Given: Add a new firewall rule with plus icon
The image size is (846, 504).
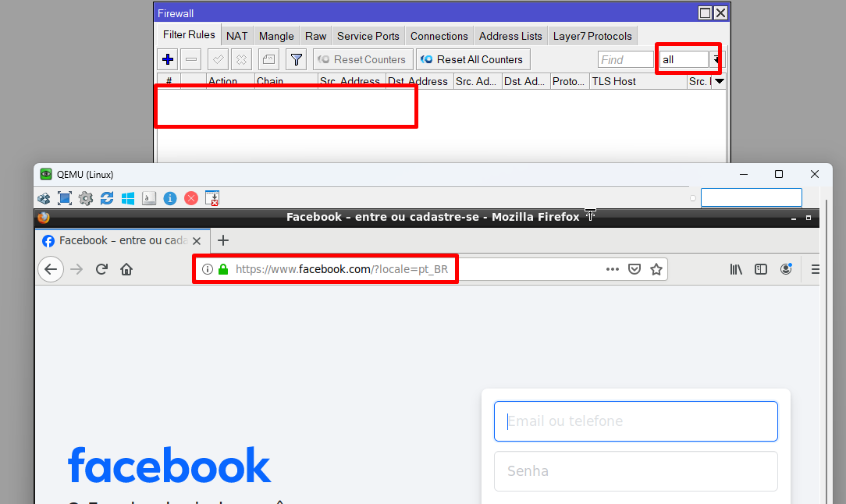Looking at the screenshot, I should 168,59.
